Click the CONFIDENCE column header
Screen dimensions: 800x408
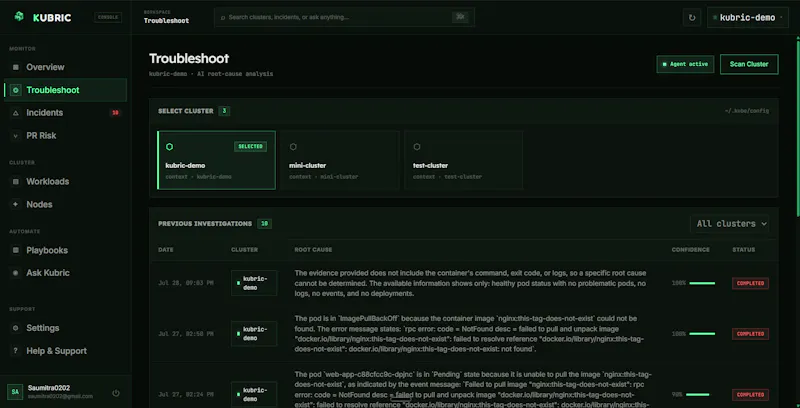pos(690,250)
